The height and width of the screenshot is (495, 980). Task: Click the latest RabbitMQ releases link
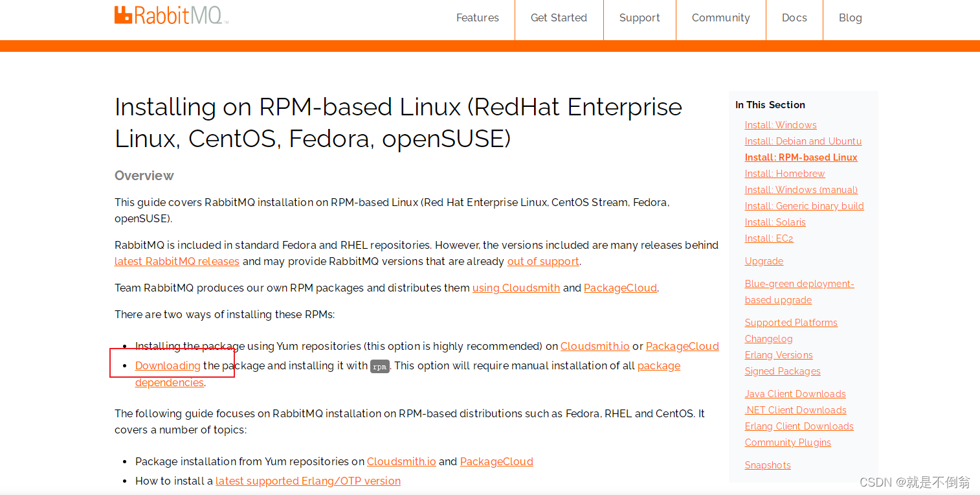177,261
